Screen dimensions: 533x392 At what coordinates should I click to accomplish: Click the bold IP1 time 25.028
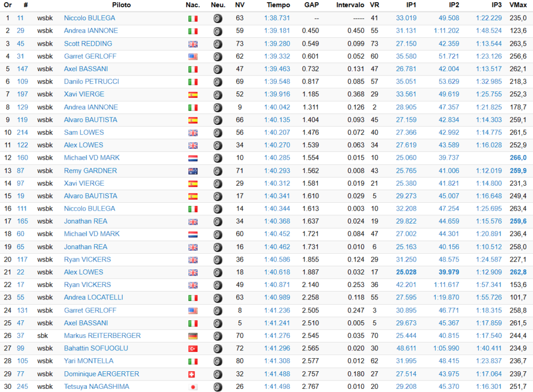[407, 272]
